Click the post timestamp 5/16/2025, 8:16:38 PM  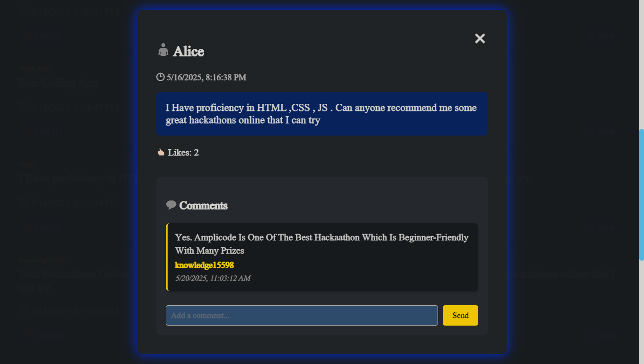[206, 77]
